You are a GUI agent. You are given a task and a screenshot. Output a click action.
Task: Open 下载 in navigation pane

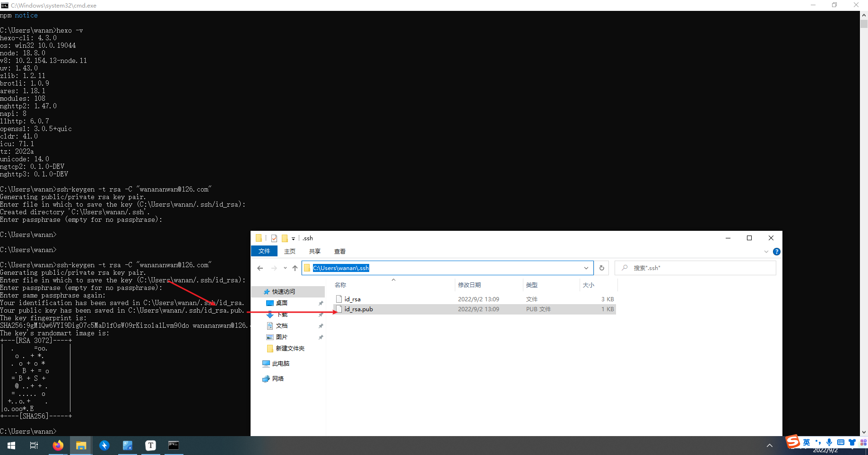pos(281,315)
